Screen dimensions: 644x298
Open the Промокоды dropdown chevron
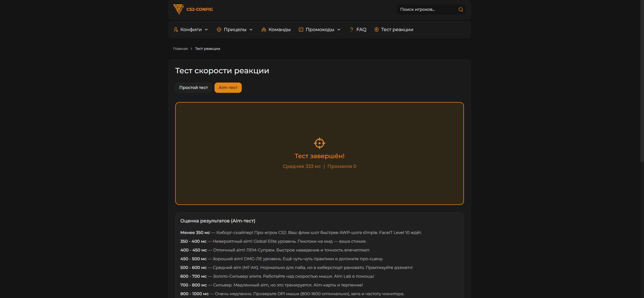339,30
